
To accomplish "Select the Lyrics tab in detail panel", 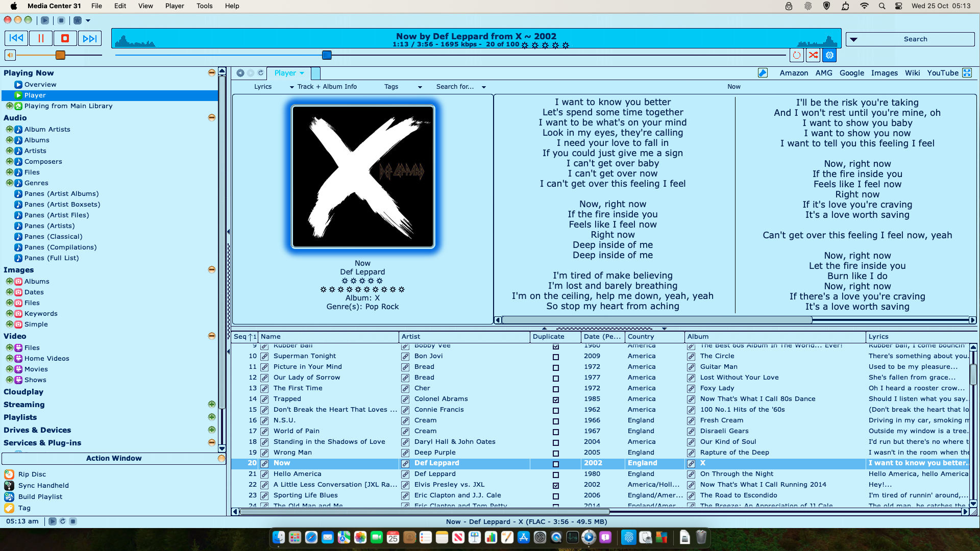I will click(x=262, y=86).
